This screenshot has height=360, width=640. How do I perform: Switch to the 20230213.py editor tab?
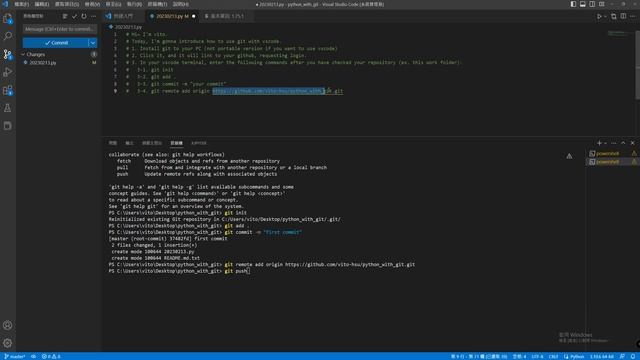[171, 16]
